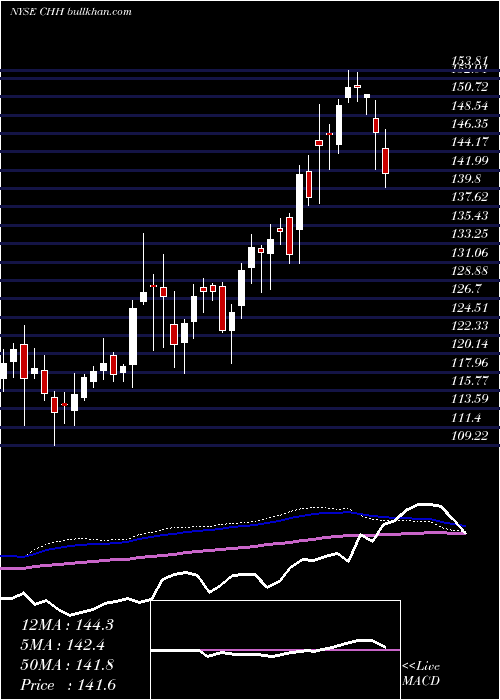Select the 137.62 price axis label

click(470, 197)
